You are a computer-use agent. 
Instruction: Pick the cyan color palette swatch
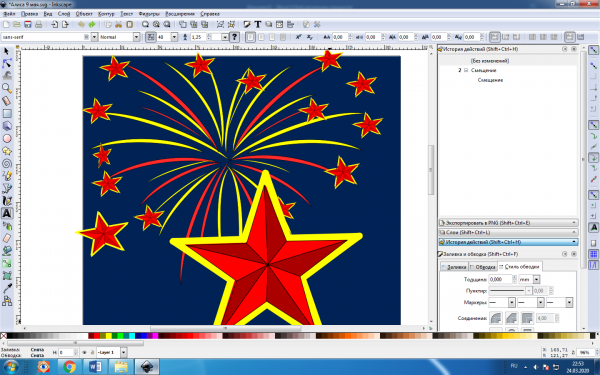pyautogui.click(x=132, y=336)
